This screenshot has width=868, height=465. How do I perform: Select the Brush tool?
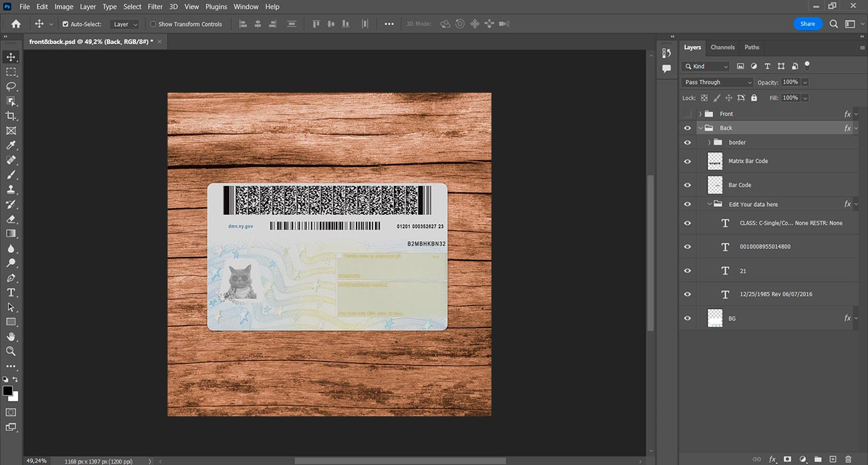click(11, 175)
